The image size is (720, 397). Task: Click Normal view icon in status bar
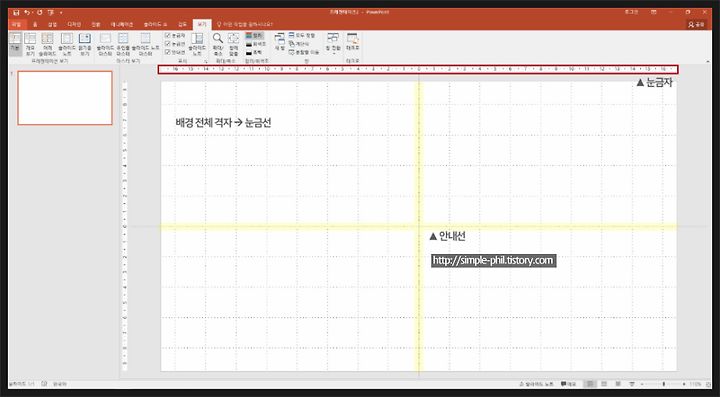pyautogui.click(x=591, y=384)
